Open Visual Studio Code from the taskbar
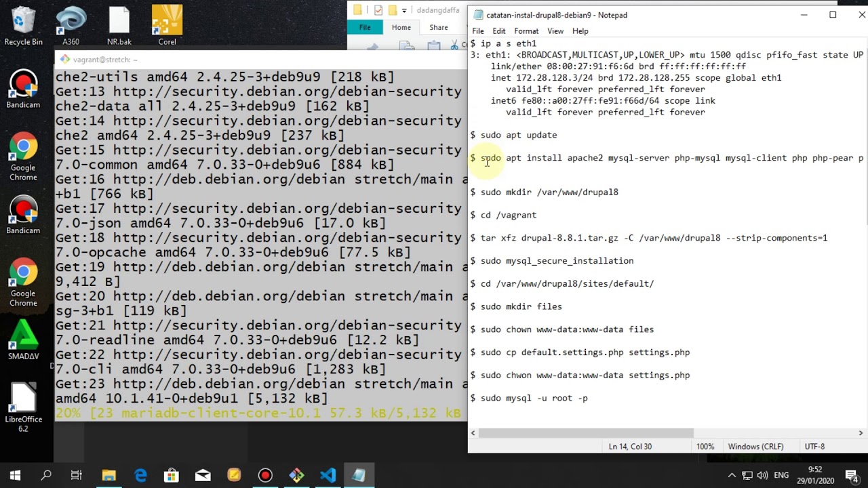The image size is (868, 488). 328,476
